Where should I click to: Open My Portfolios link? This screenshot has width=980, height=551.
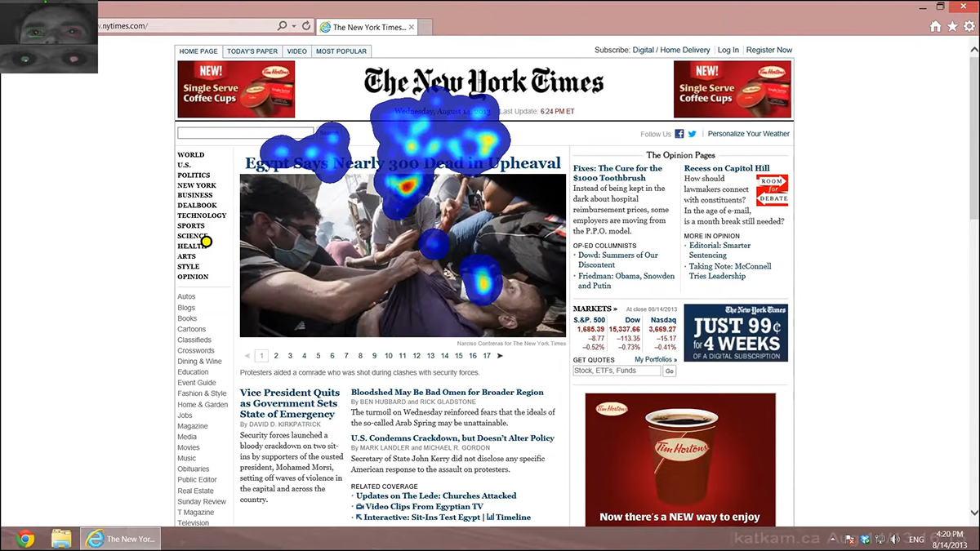656,359
